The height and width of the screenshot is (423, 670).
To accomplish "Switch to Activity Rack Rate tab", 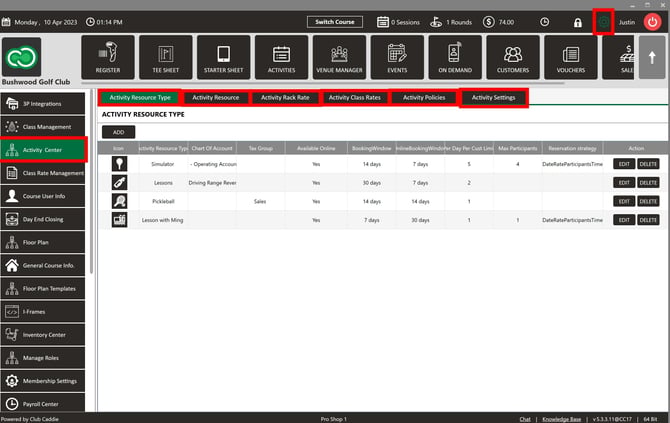I will (285, 98).
